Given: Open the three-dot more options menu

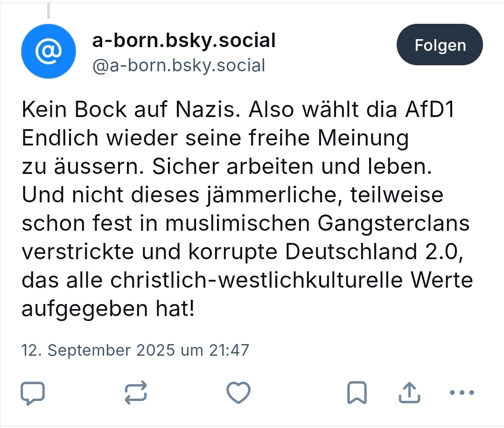Looking at the screenshot, I should click(x=461, y=393).
